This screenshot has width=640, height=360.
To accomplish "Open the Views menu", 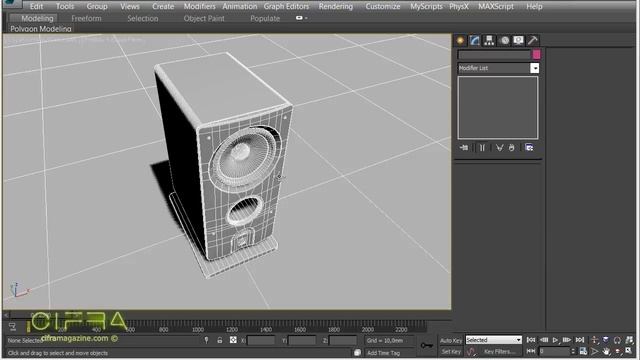I will 130,7.
